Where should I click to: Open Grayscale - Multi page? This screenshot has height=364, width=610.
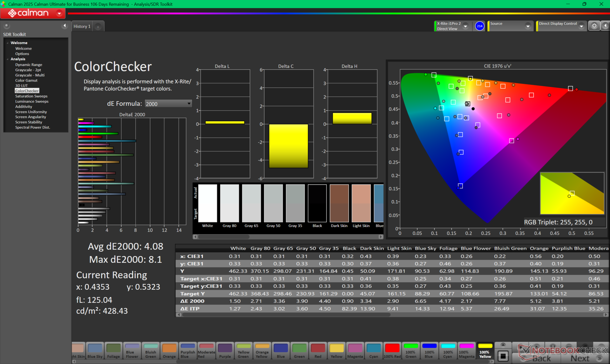(30, 75)
